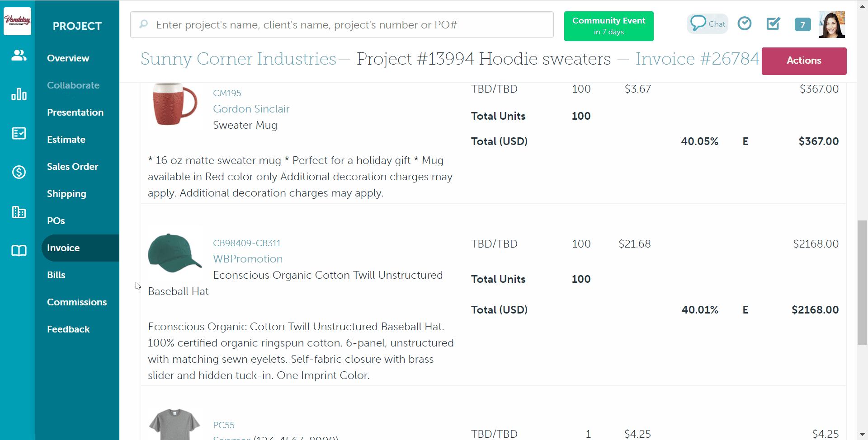The image size is (868, 440).
Task: Click the project search input field
Action: (342, 25)
